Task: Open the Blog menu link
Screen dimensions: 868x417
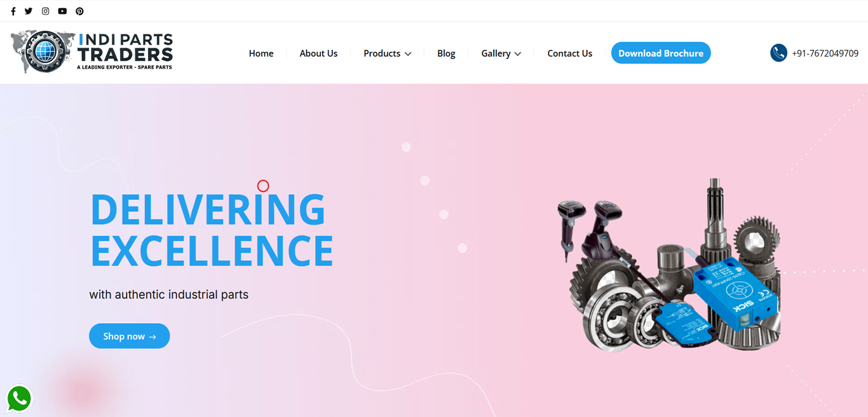Action: (446, 53)
